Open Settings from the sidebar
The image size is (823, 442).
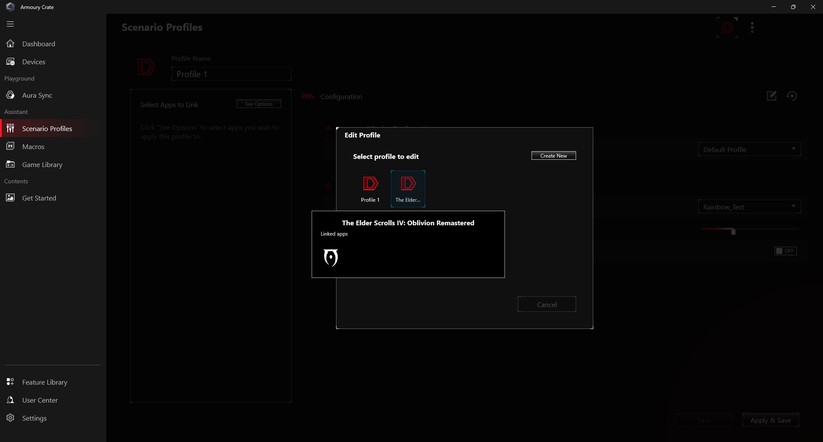[34, 418]
